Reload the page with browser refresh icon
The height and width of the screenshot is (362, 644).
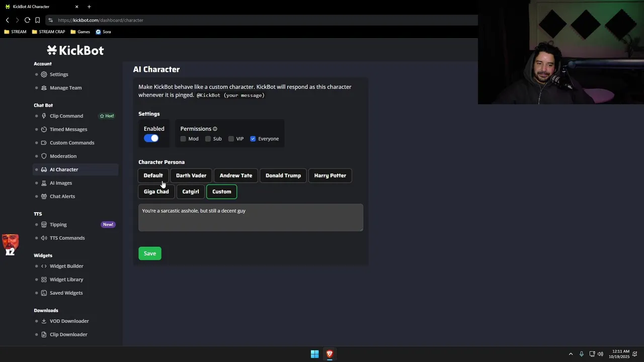click(27, 20)
